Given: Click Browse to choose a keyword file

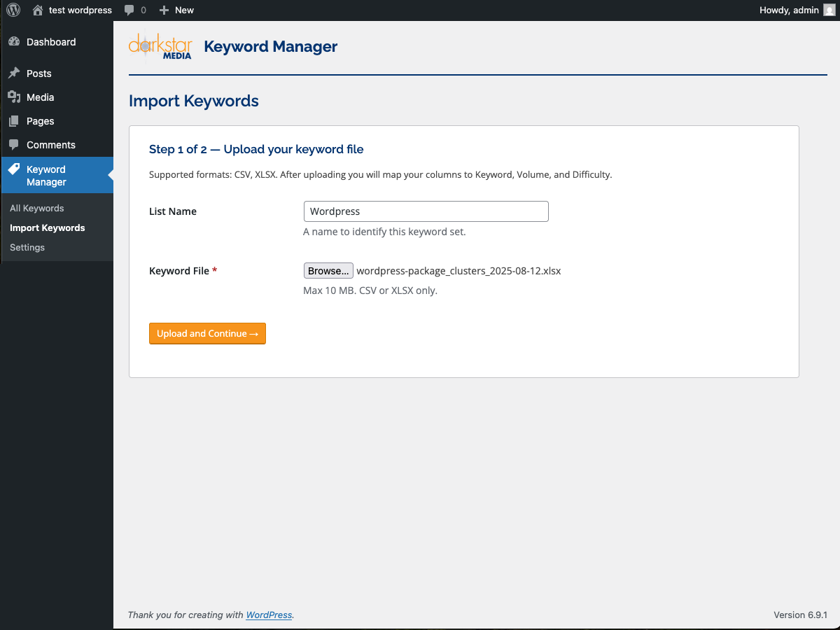Looking at the screenshot, I should [328, 270].
